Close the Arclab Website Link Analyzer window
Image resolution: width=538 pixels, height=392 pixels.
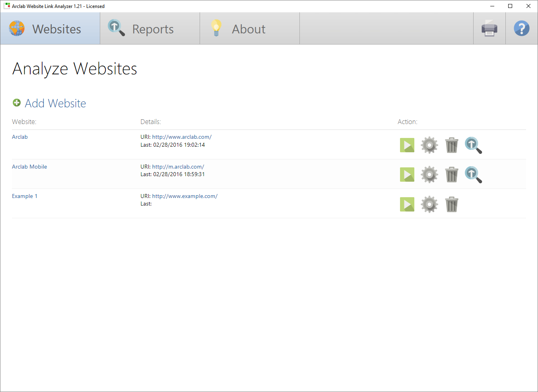[x=528, y=6]
